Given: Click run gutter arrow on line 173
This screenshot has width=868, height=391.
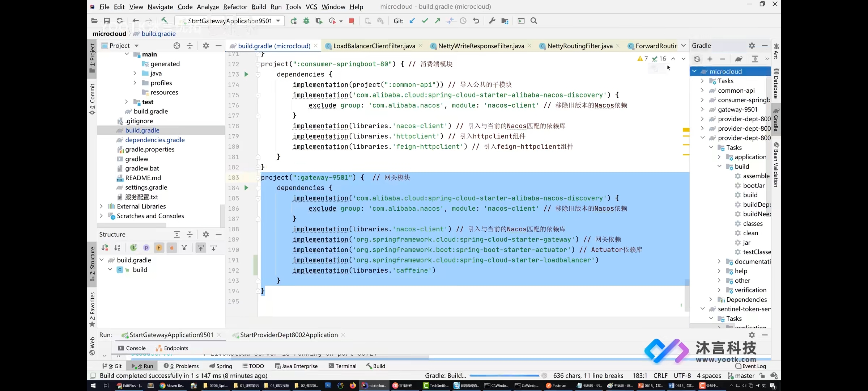Looking at the screenshot, I should click(x=246, y=74).
